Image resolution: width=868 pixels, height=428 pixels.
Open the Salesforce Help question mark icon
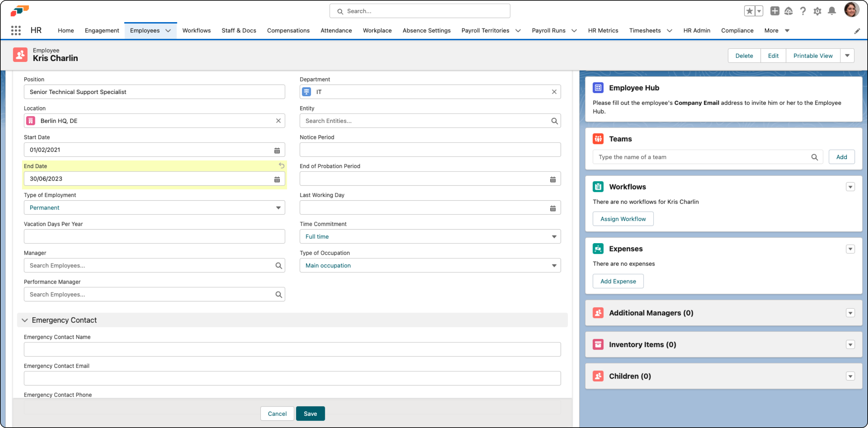click(803, 11)
